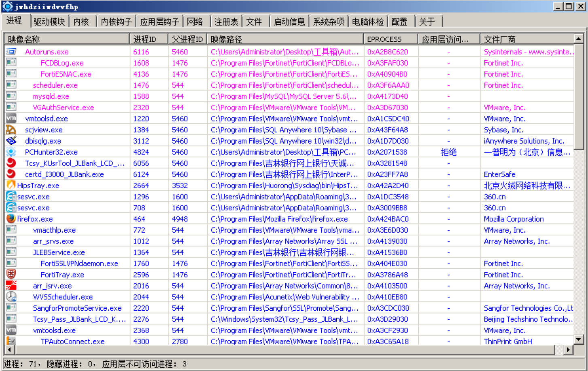Go to the 应用层钩子 tab
This screenshot has width=588, height=371.
[159, 22]
